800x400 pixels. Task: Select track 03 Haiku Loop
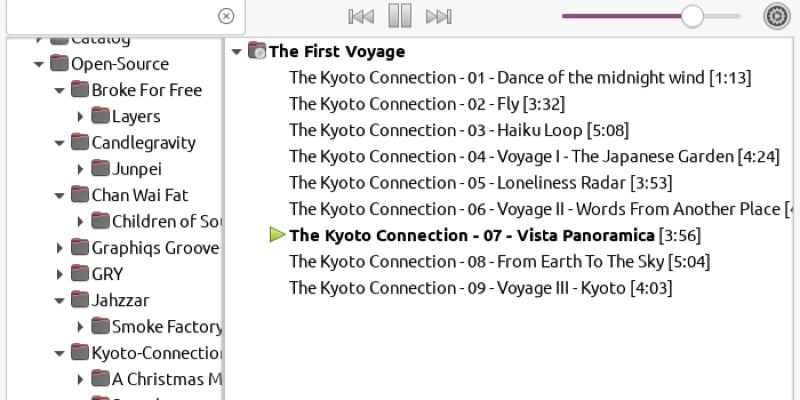tap(458, 130)
